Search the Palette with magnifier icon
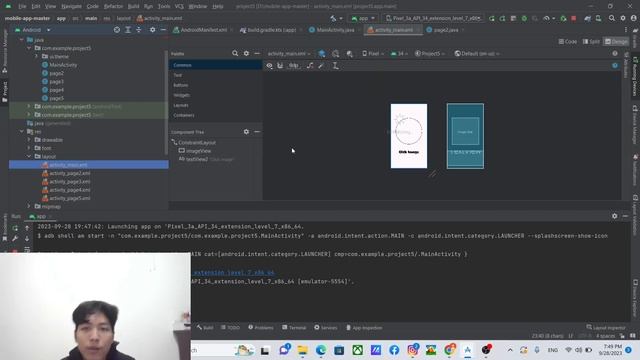Viewport: 640px width, 360px height. click(235, 53)
